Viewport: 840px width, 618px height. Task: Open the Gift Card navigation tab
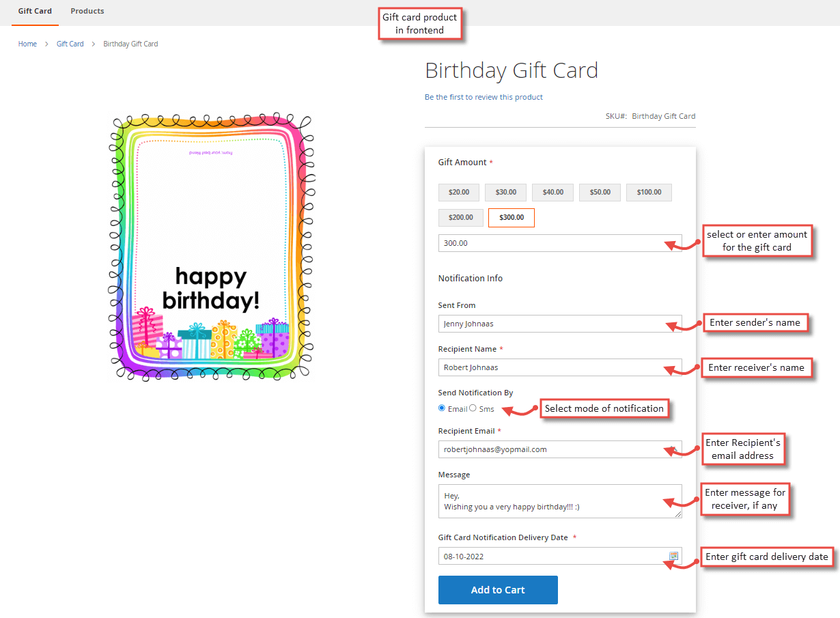(x=35, y=12)
